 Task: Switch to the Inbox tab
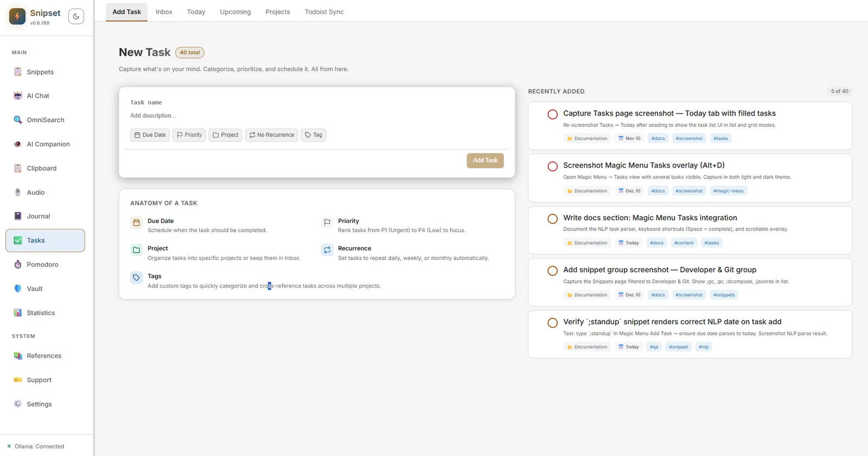coord(164,12)
